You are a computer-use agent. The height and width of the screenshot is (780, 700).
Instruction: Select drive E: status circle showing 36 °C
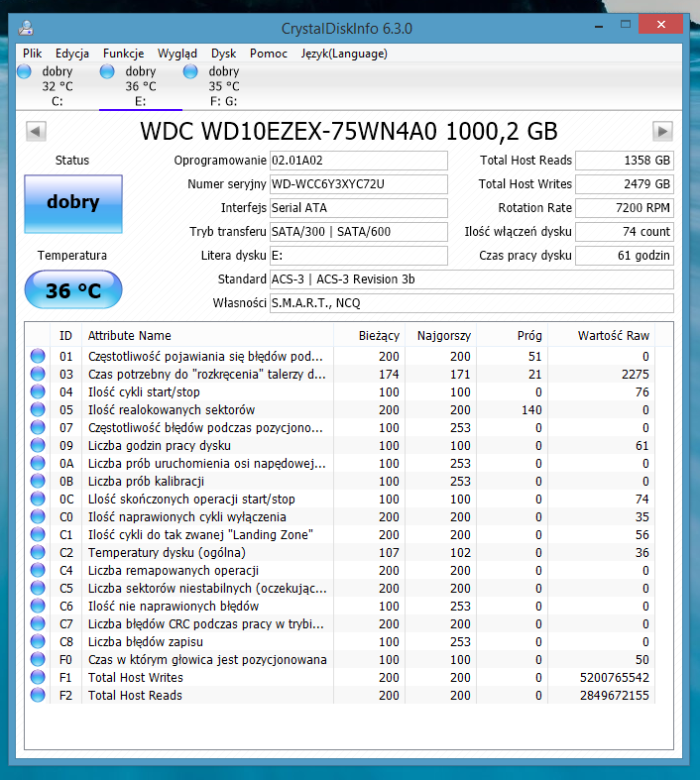(107, 71)
